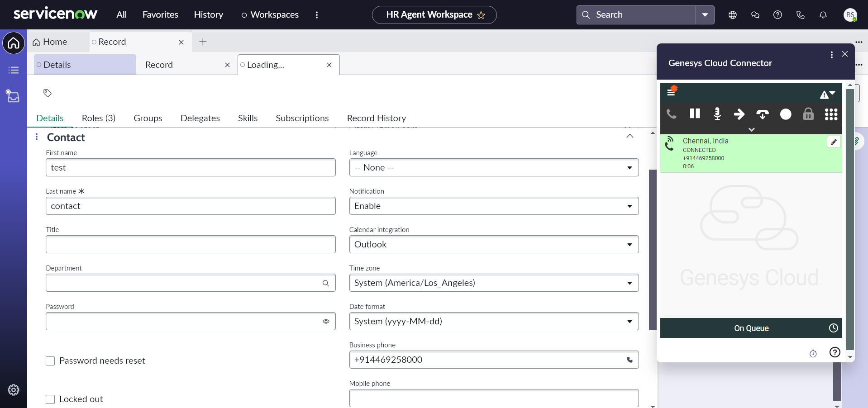Close the Loading... subtab
Image resolution: width=868 pixels, height=408 pixels.
(329, 65)
